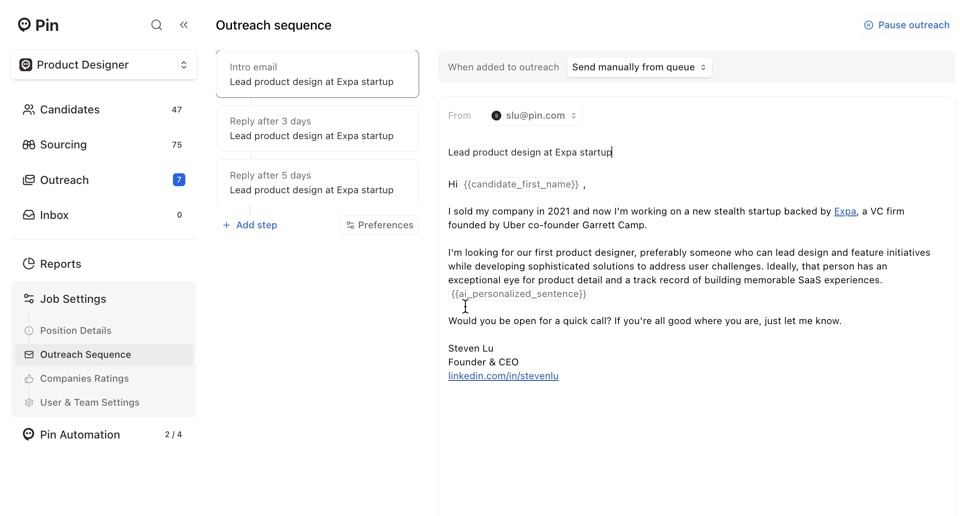The image size is (960, 516).
Task: Add a step to the sequence
Action: click(x=250, y=225)
